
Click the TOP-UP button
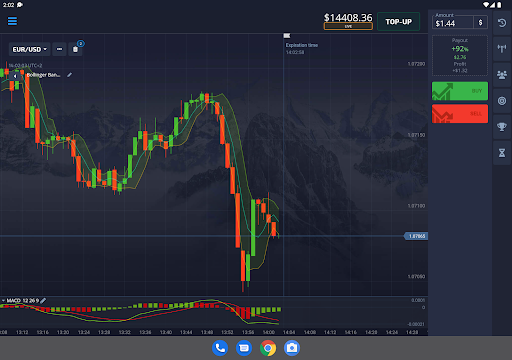coord(398,22)
